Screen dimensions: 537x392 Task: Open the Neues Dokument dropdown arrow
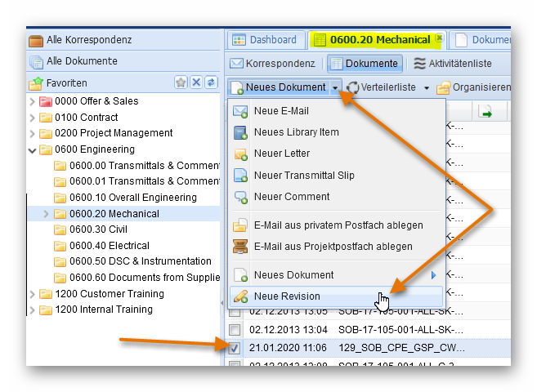point(336,87)
